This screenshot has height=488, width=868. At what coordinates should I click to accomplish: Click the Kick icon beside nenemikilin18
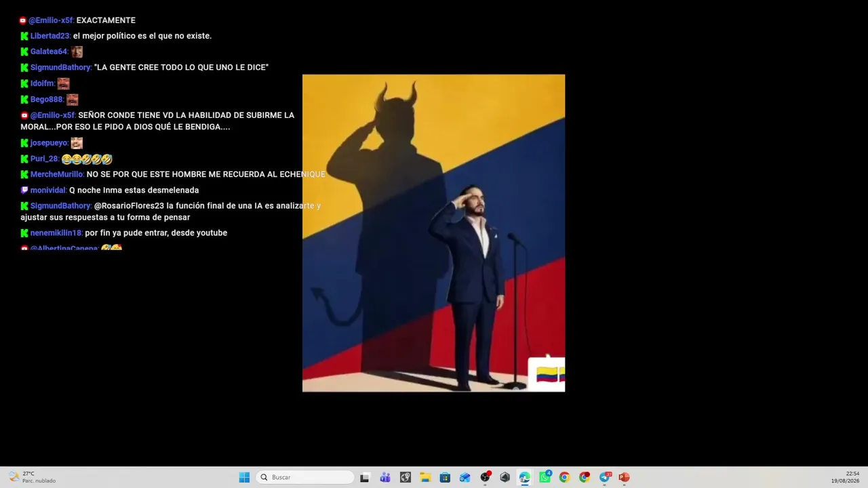(x=24, y=233)
